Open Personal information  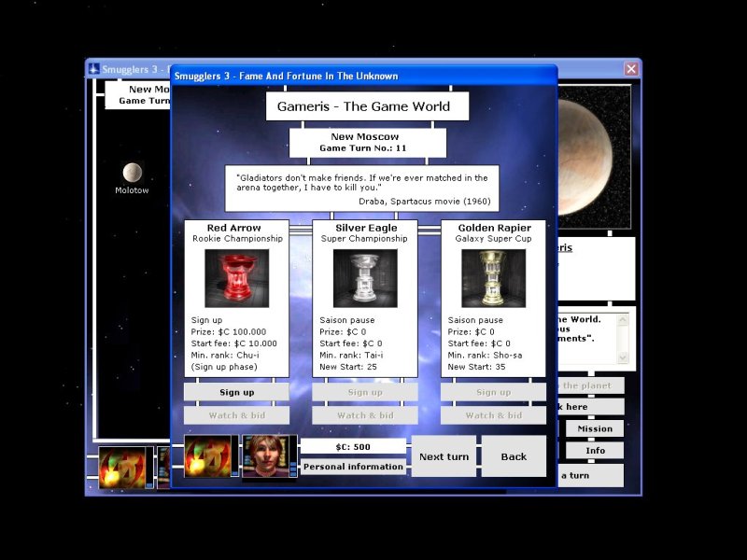pyautogui.click(x=353, y=466)
